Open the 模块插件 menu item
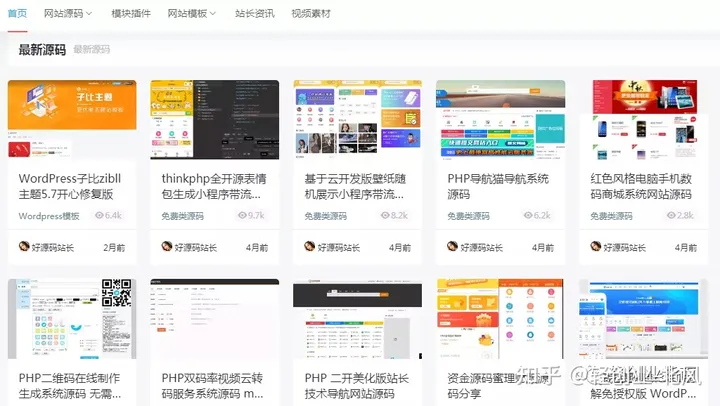Image resolution: width=720 pixels, height=406 pixels. (x=129, y=14)
